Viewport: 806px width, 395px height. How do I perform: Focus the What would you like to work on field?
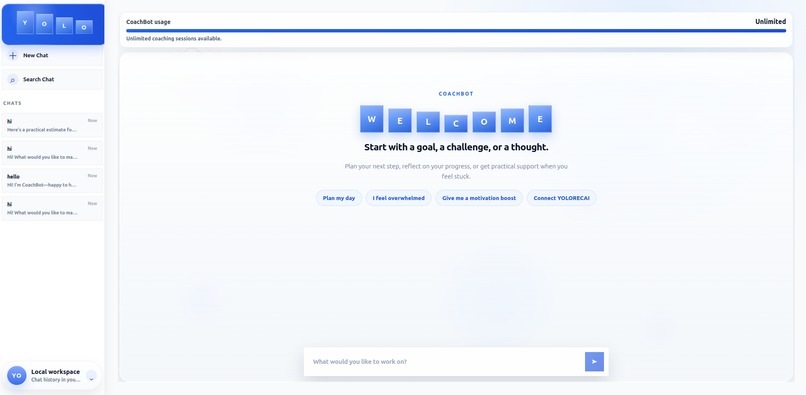pos(445,362)
